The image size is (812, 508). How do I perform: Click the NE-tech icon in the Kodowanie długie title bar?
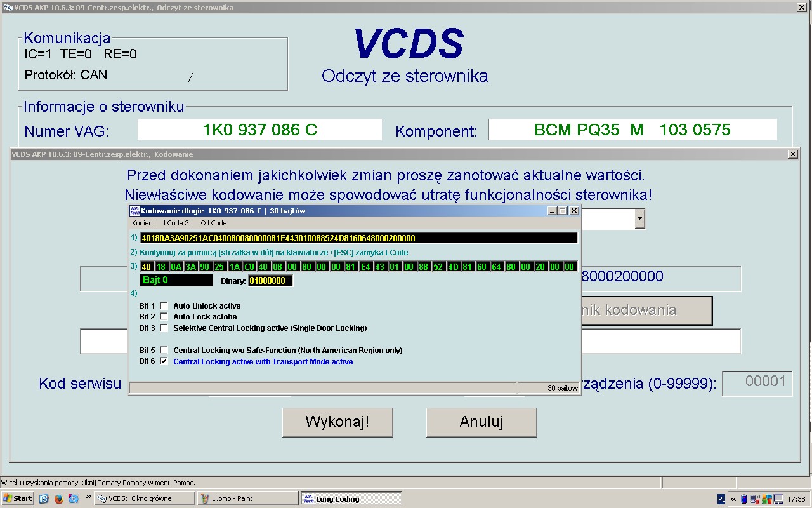tap(134, 211)
